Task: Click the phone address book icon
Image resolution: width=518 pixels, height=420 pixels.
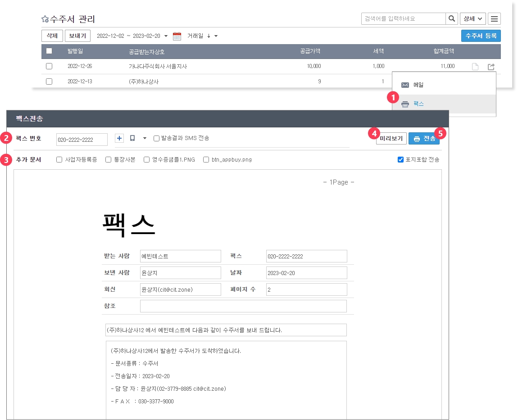Action: 132,138
